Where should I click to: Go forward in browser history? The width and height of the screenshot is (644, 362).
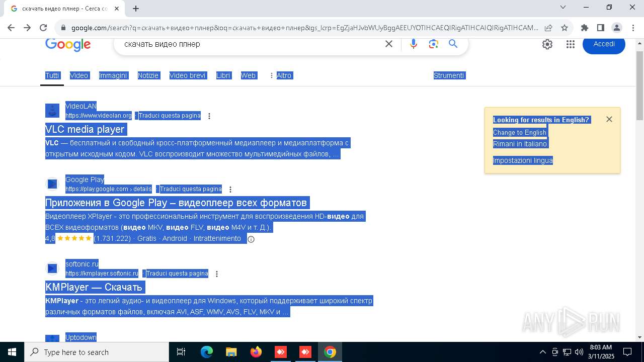[x=27, y=28]
